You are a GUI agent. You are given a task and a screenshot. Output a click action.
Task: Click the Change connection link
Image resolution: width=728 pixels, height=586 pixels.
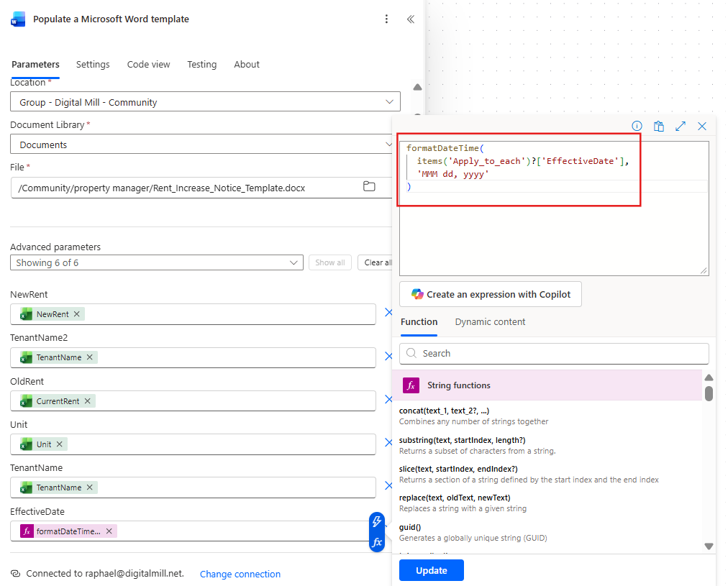(240, 574)
